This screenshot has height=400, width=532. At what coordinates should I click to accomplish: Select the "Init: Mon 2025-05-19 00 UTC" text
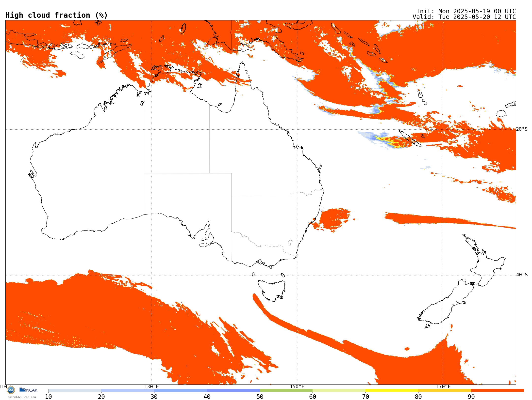[466, 11]
